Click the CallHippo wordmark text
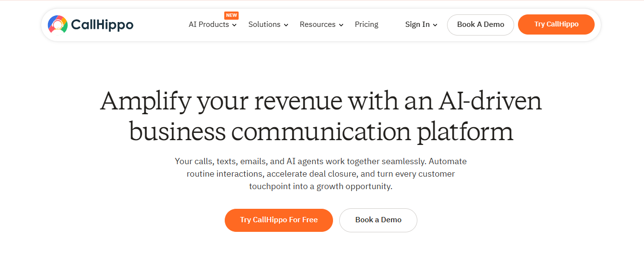Image resolution: width=644 pixels, height=264 pixels. [x=102, y=24]
